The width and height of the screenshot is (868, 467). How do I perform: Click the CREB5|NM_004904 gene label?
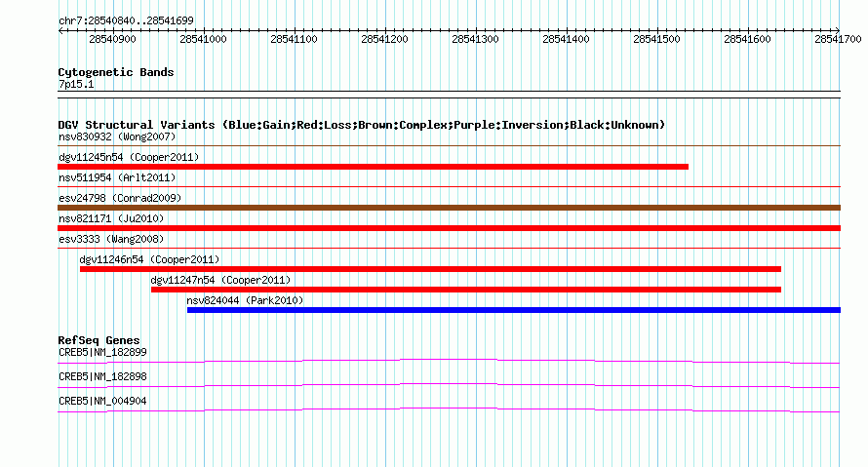[x=102, y=401]
